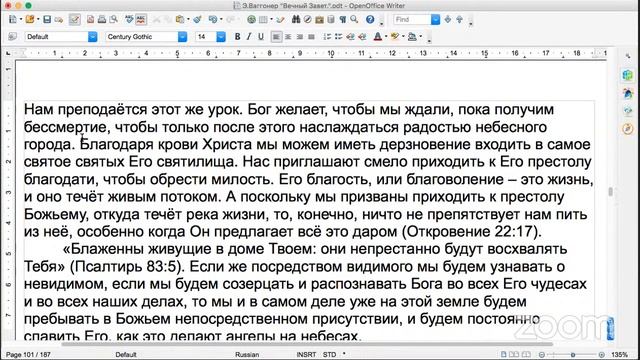The height and width of the screenshot is (360, 640).
Task: Toggle Nonprinting Characters pilcrow
Action: [342, 19]
